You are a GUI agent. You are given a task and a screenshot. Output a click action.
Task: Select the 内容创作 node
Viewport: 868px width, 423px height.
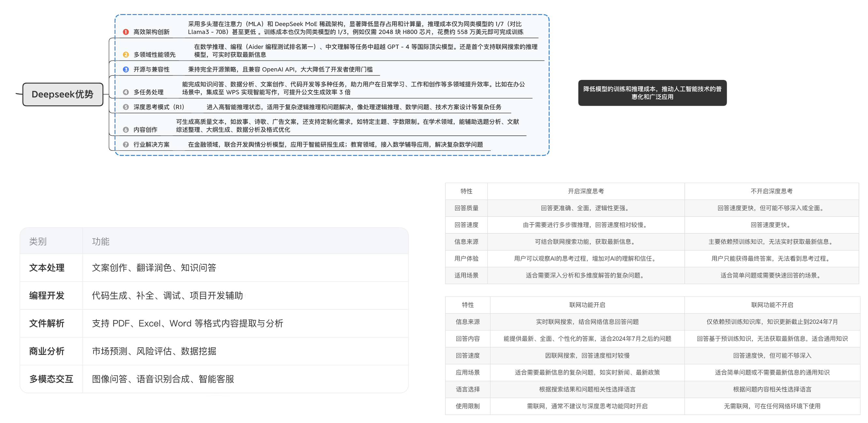point(145,130)
